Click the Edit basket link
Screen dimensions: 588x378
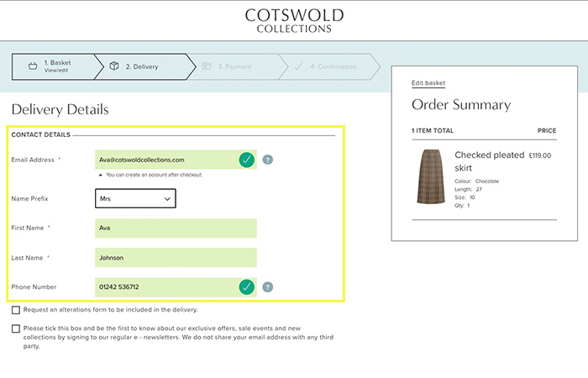[x=428, y=83]
